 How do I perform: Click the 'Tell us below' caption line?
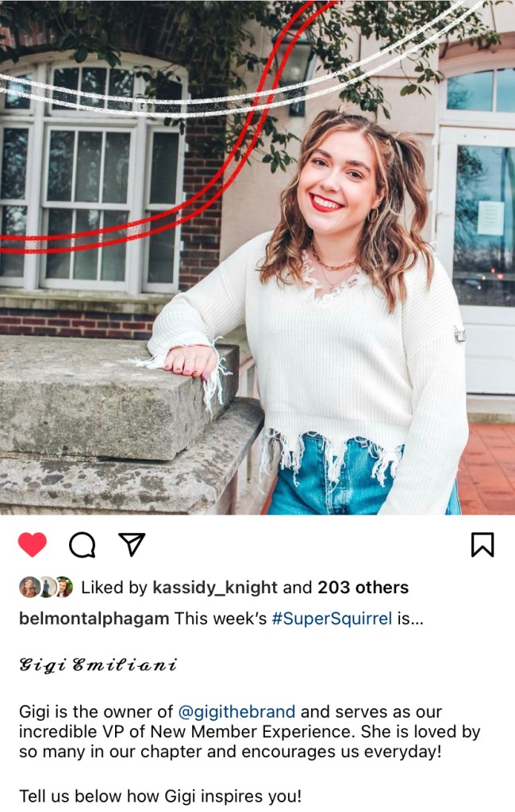(160, 796)
